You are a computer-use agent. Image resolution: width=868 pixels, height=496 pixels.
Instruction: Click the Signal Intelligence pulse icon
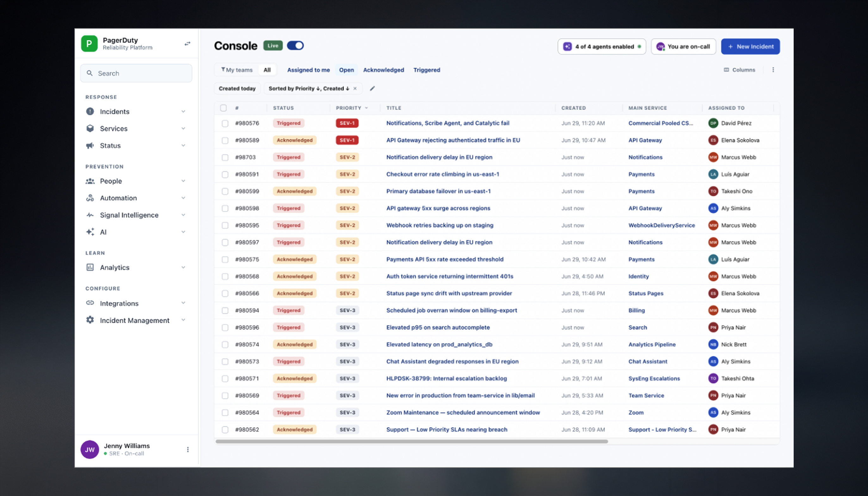tap(90, 215)
